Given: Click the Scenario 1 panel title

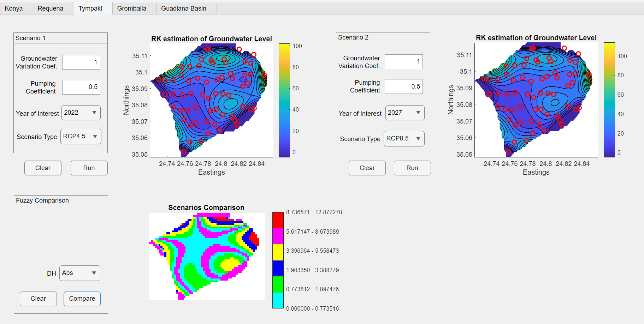Looking at the screenshot, I should (x=30, y=38).
